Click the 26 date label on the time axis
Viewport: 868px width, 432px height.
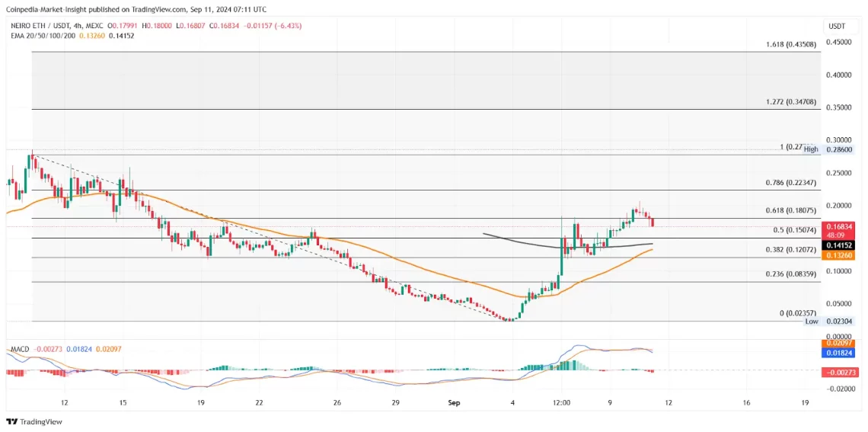pyautogui.click(x=339, y=403)
